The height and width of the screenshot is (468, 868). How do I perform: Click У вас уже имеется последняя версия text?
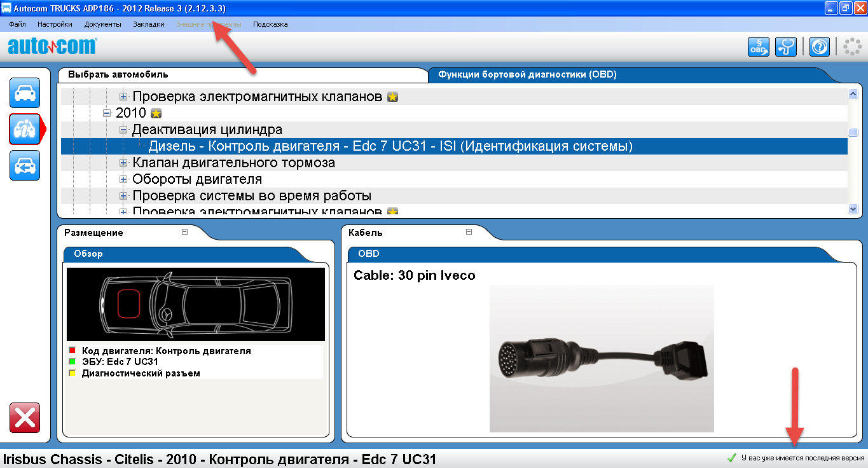point(803,458)
